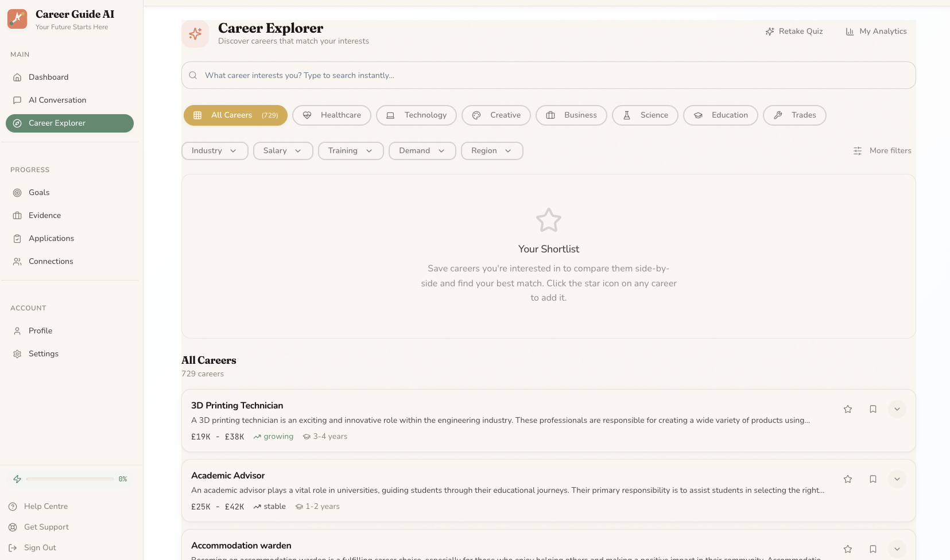Screen dimensions: 950x560
Task: Select the Healthcare category icon
Action: pyautogui.click(x=308, y=115)
